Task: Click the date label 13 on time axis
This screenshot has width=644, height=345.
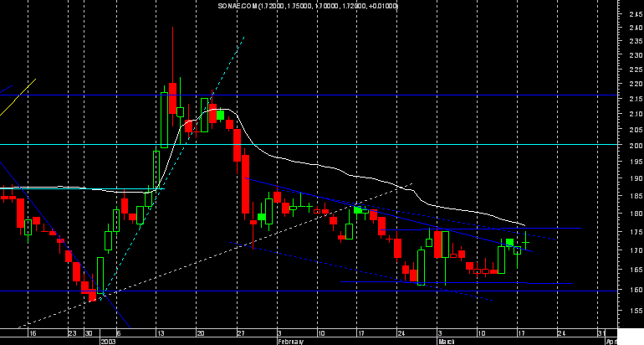Action: point(161,333)
